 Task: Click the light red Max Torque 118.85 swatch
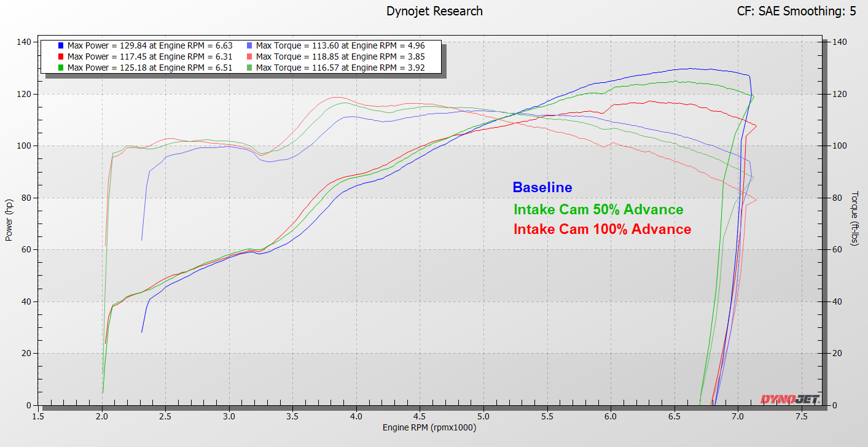coord(249,56)
